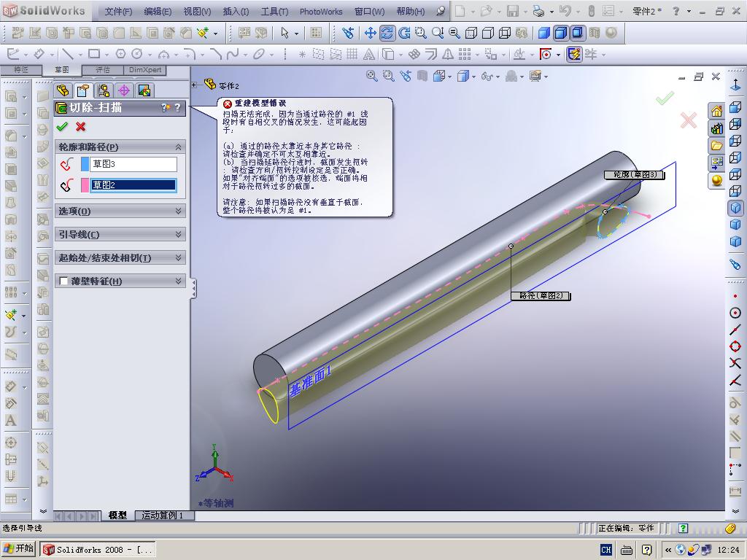Switch to the 评估 tab

click(103, 70)
